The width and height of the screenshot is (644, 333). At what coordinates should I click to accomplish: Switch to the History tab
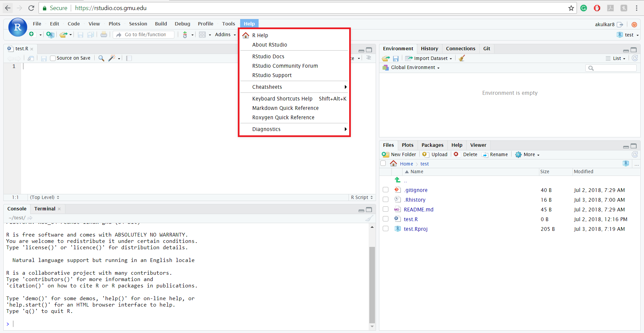click(x=429, y=49)
